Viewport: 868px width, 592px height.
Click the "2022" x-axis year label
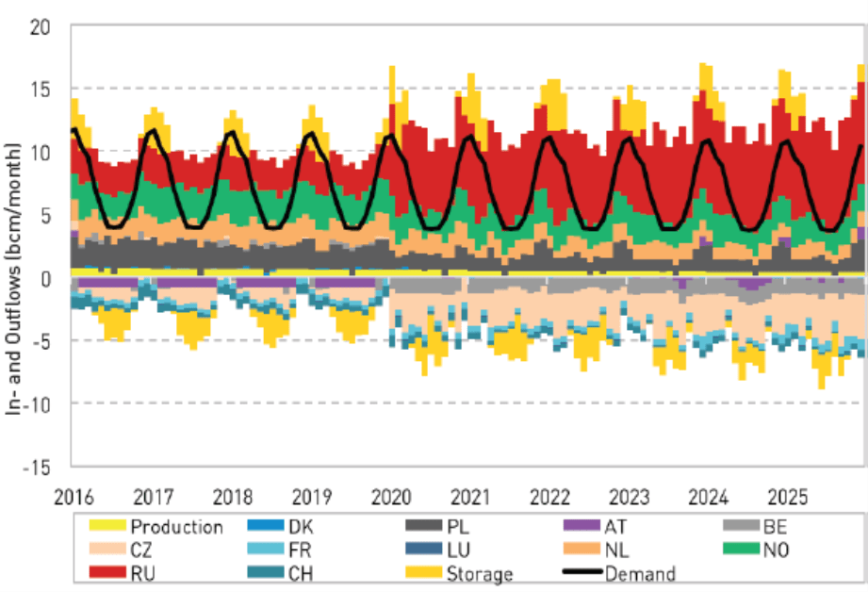[x=549, y=497]
